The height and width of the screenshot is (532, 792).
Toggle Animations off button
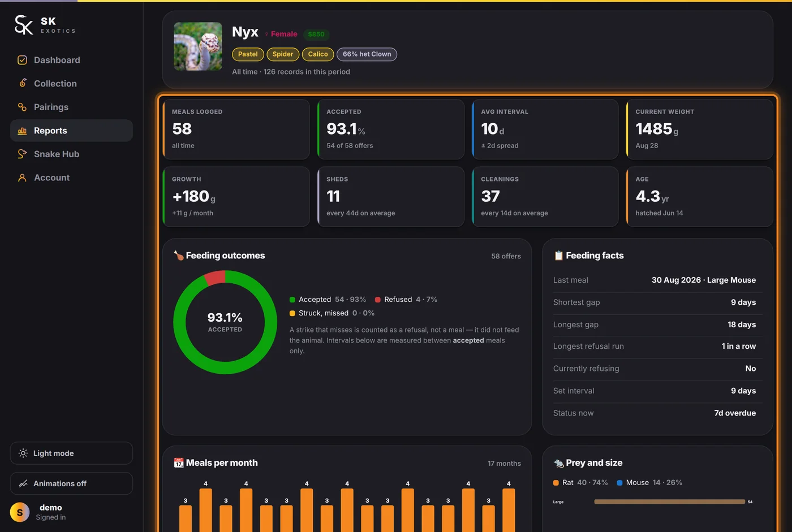pyautogui.click(x=71, y=483)
